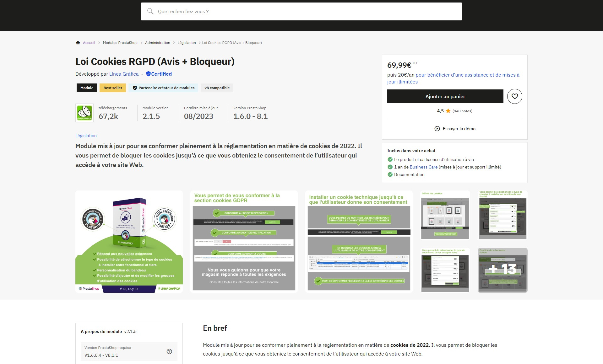Open the 'cookies ou de les accepter tous' thumbnail
The height and width of the screenshot is (364, 603).
tap(445, 270)
